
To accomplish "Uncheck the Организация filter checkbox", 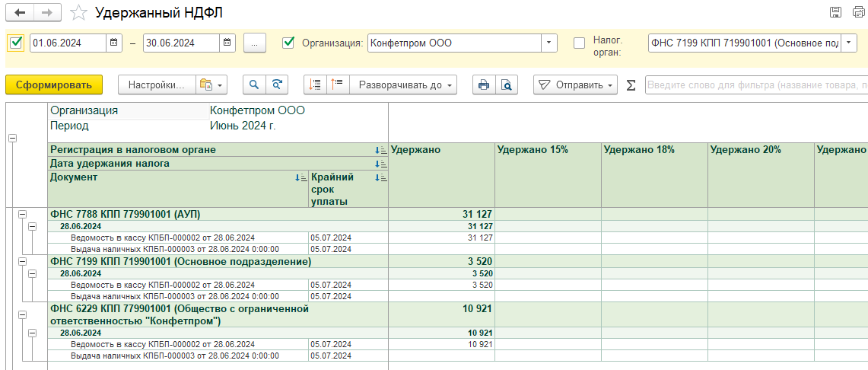I will click(288, 43).
